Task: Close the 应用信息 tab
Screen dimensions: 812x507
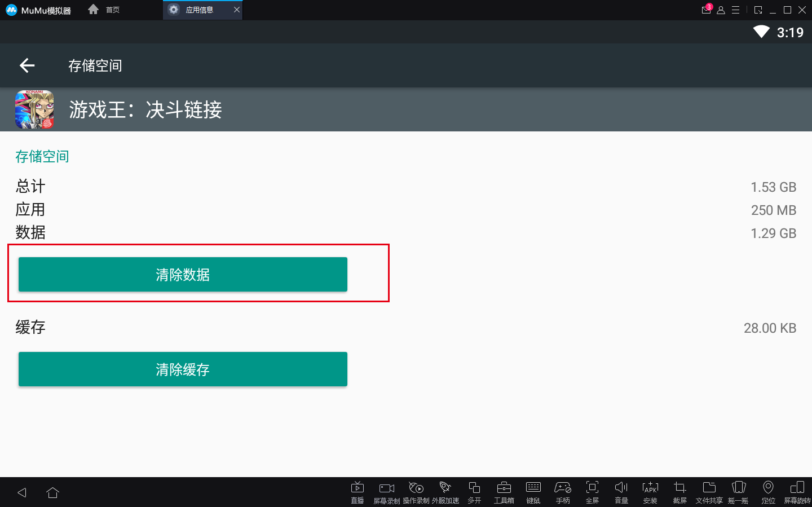Action: pyautogui.click(x=237, y=10)
